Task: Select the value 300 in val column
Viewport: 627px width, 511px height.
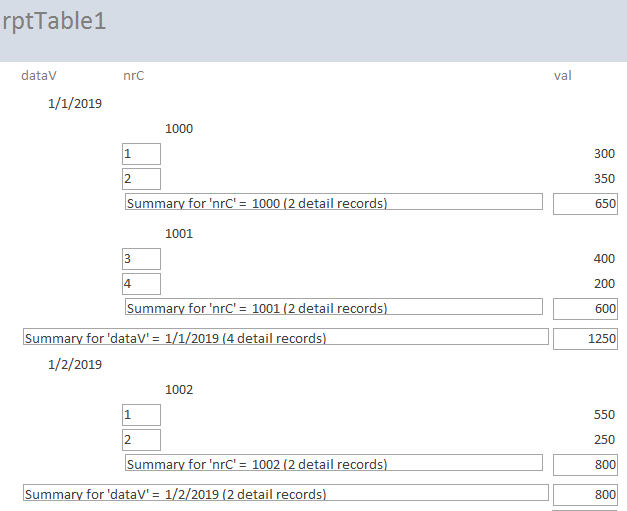Action: pyautogui.click(x=604, y=154)
